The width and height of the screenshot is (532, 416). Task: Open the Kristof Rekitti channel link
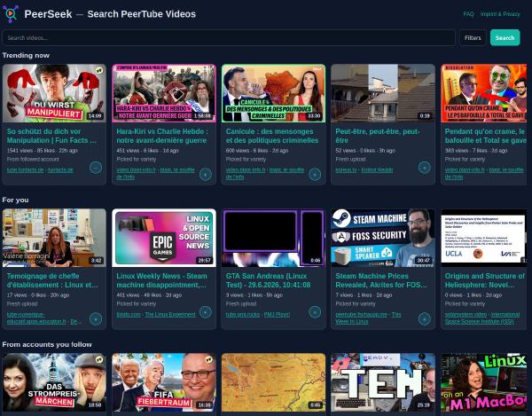pos(377,170)
